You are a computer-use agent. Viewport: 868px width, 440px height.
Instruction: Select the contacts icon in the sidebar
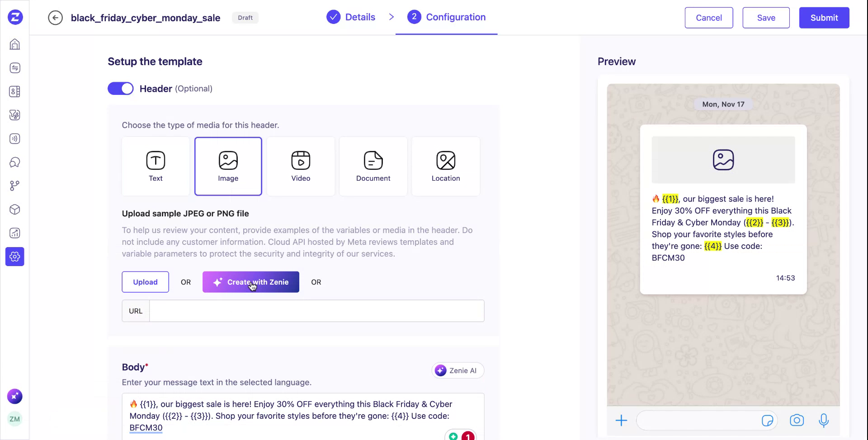coord(14,91)
